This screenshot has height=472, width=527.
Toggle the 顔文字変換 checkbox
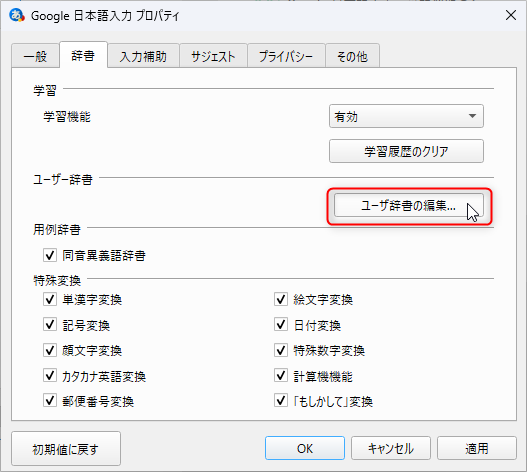coord(50,350)
